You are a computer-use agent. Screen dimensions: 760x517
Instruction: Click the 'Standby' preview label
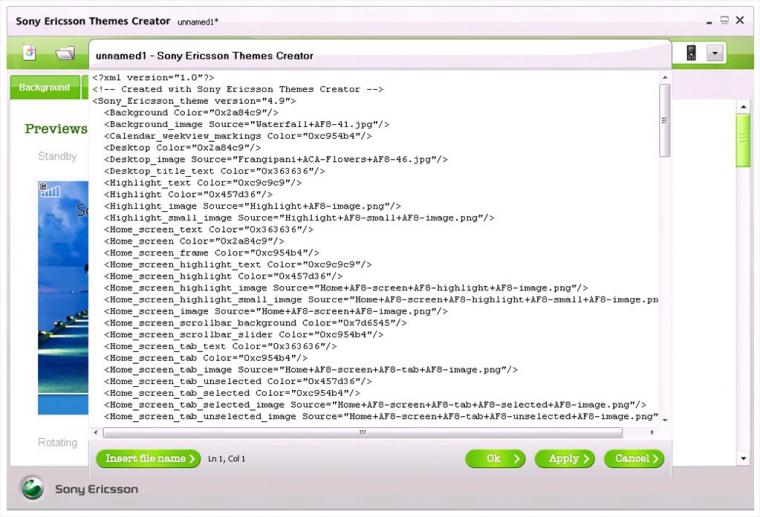pyautogui.click(x=57, y=156)
